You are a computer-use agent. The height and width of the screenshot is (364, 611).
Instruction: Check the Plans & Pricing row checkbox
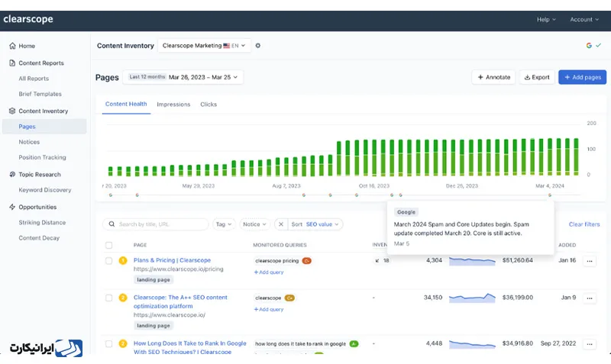click(108, 261)
